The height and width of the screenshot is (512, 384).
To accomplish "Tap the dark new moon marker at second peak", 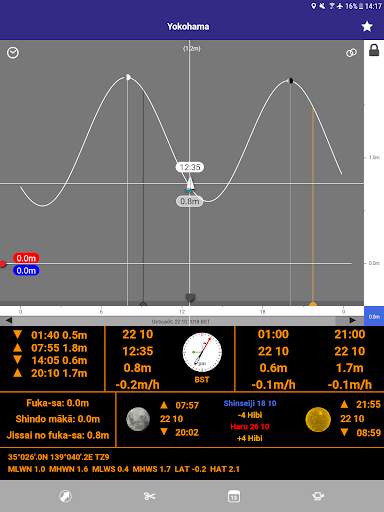I will (x=291, y=81).
